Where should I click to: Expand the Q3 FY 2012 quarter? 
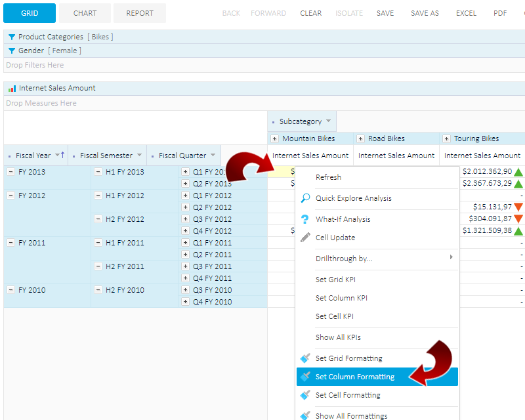click(185, 219)
